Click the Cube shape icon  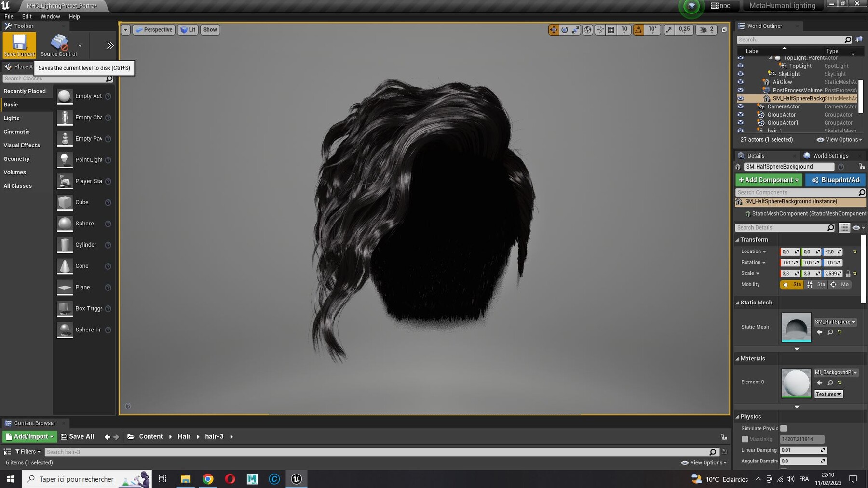point(65,202)
